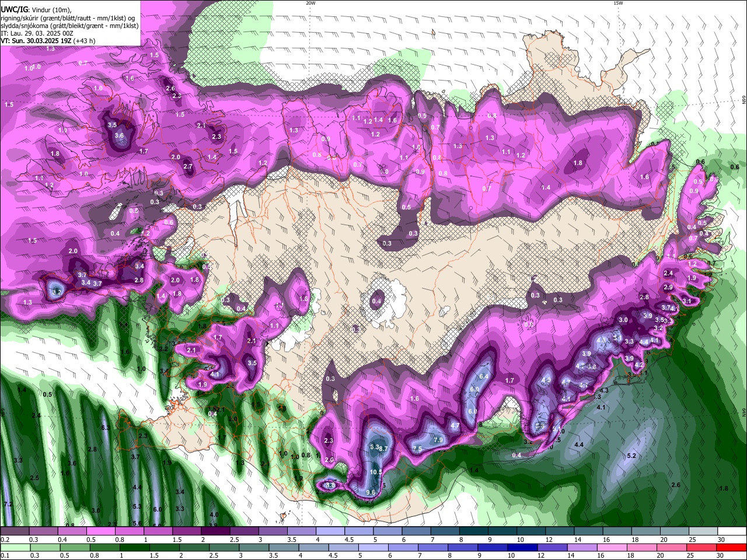Viewport: 747px width, 560px height.
Task: Click the 'IT: Lau. 29. 03. 2025 00Z' line
Action: 36,34
